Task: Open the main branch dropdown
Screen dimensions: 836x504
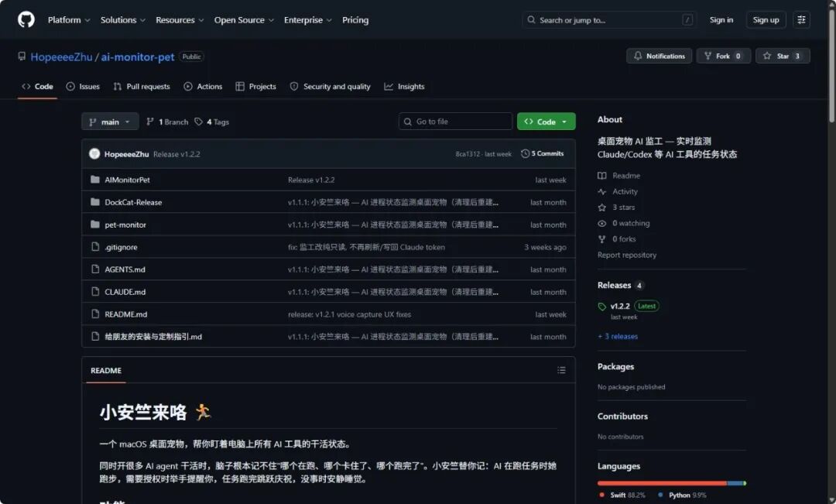Action: coord(110,122)
